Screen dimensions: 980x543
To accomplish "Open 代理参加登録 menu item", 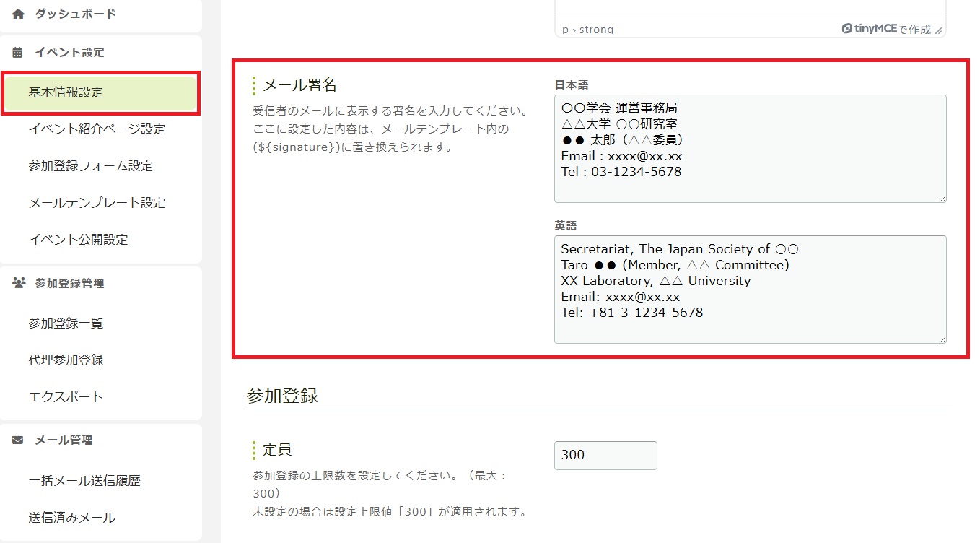I will point(66,360).
